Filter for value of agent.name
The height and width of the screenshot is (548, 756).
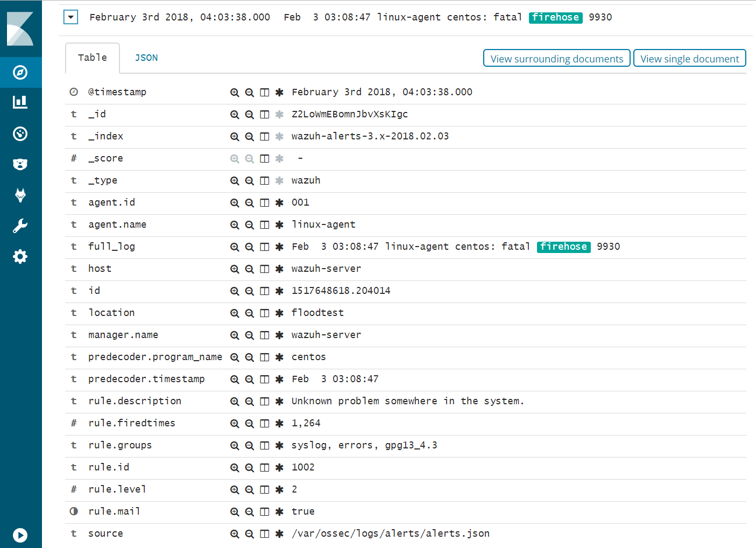click(x=235, y=225)
